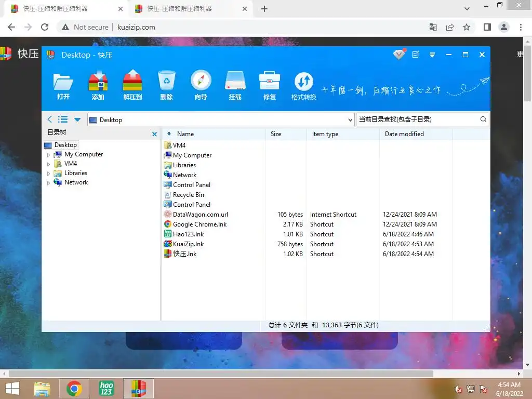Screen dimensions: 532x399
Task: Click the list view mode icon
Action: click(x=63, y=119)
